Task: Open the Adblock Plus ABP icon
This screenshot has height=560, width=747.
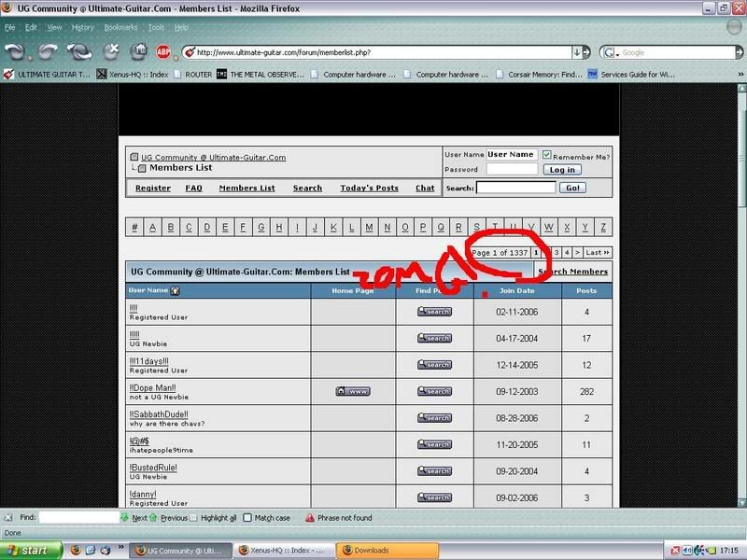Action: coord(163,52)
